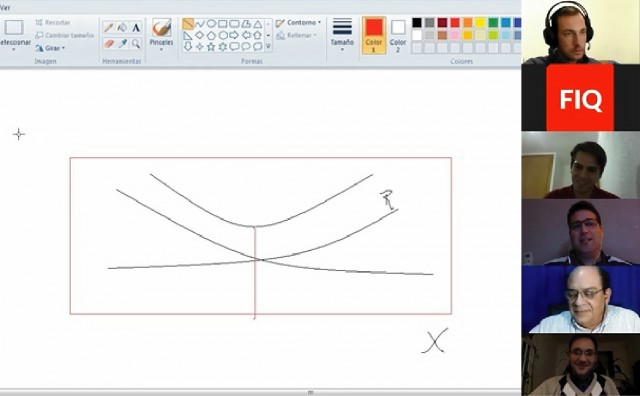Activate the Color picker eyedropper tool

122,43
